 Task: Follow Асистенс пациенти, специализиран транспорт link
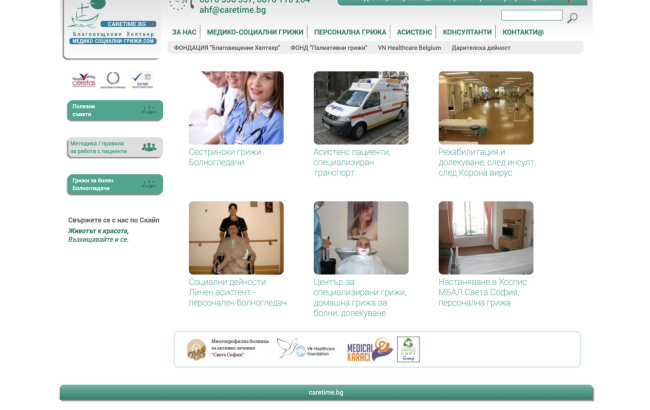[352, 163]
